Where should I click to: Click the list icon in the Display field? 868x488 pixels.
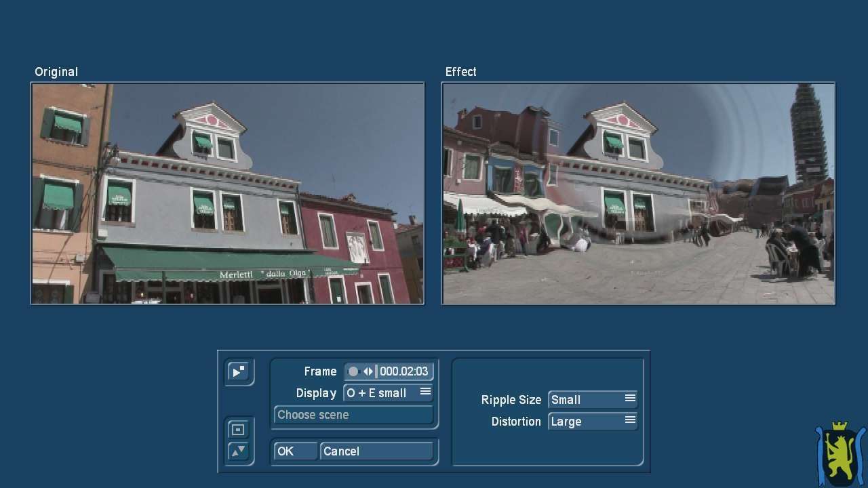[425, 392]
